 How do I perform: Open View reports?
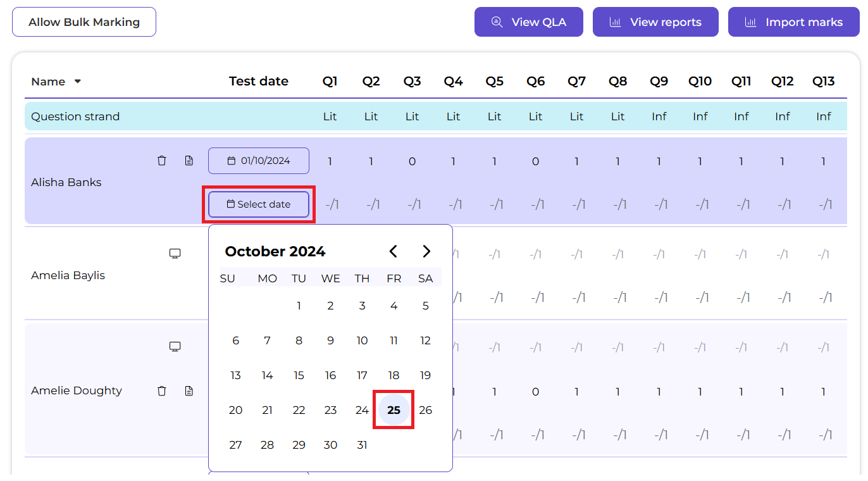click(x=655, y=22)
